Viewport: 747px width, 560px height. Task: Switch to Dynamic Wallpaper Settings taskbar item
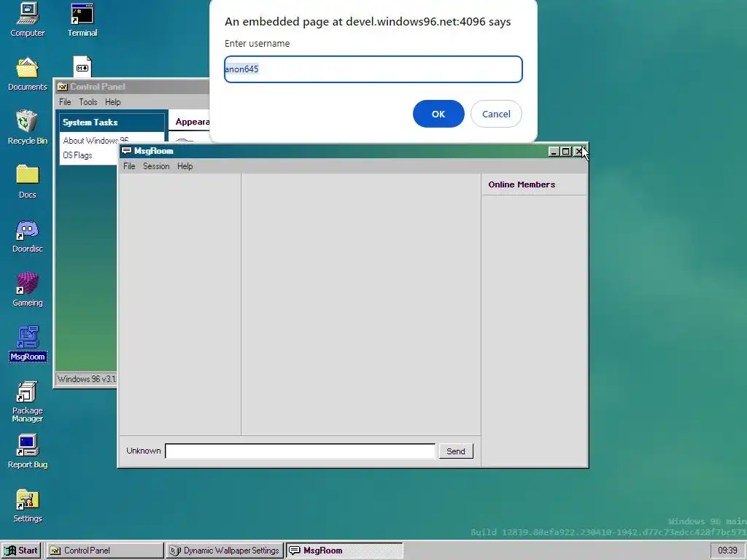[225, 551]
